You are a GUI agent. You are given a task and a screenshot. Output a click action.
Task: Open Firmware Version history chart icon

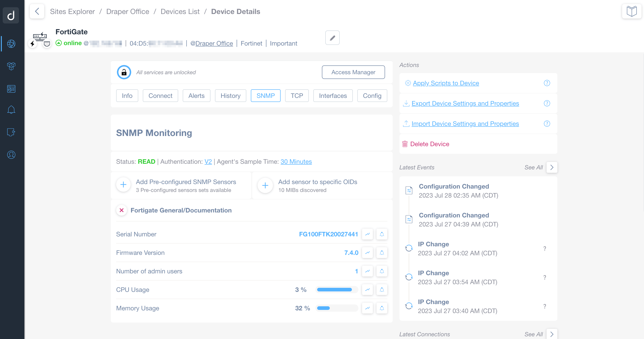[x=367, y=253]
